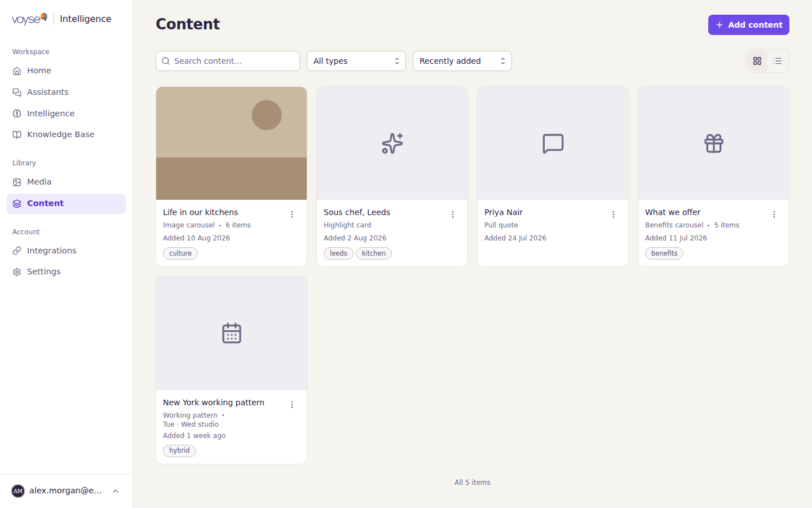This screenshot has height=508, width=812.
Task: Open the Life in our kitchens title
Action: pyautogui.click(x=200, y=212)
